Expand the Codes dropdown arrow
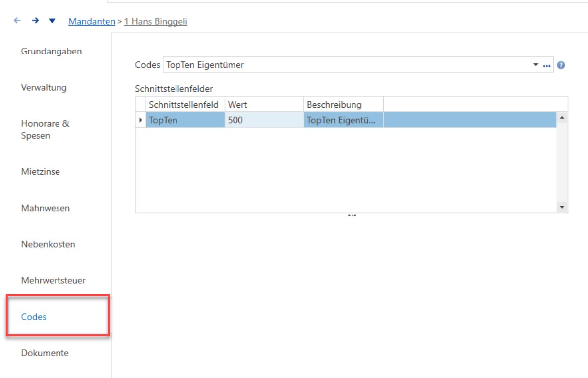 coord(536,65)
